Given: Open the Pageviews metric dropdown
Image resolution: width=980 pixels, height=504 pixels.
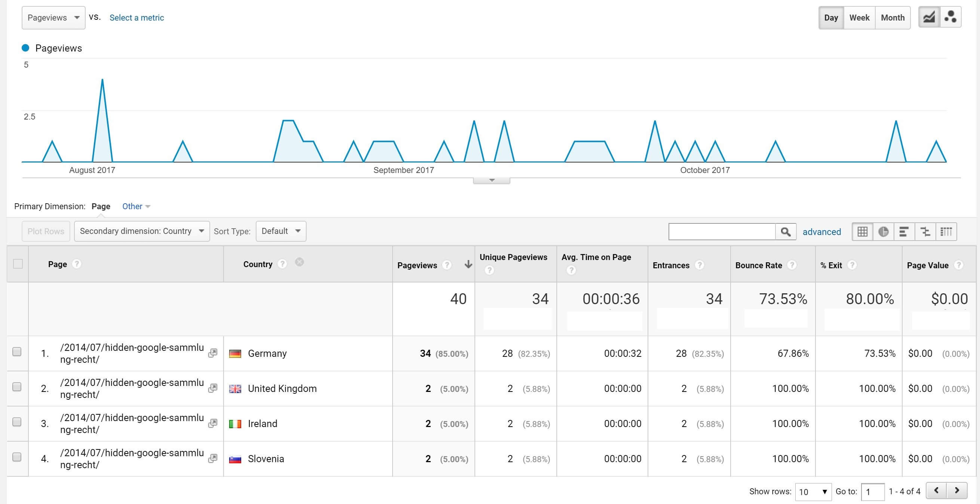Looking at the screenshot, I should pyautogui.click(x=53, y=18).
